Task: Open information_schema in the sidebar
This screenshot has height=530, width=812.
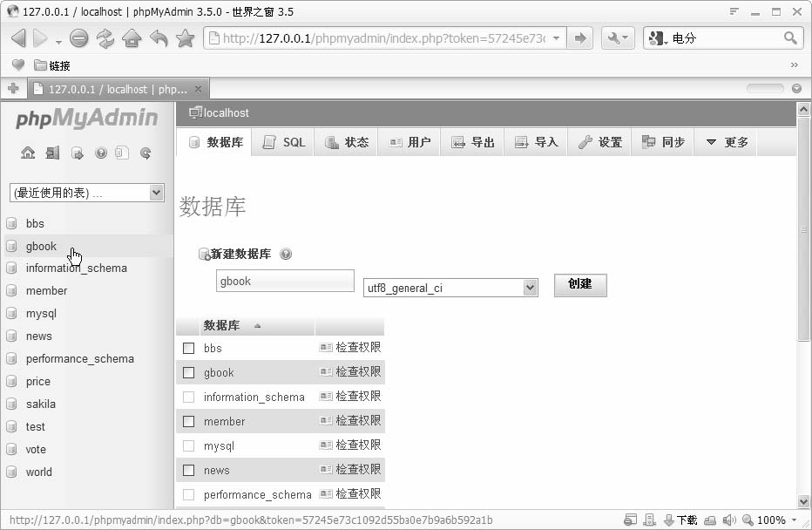Action: [x=76, y=268]
